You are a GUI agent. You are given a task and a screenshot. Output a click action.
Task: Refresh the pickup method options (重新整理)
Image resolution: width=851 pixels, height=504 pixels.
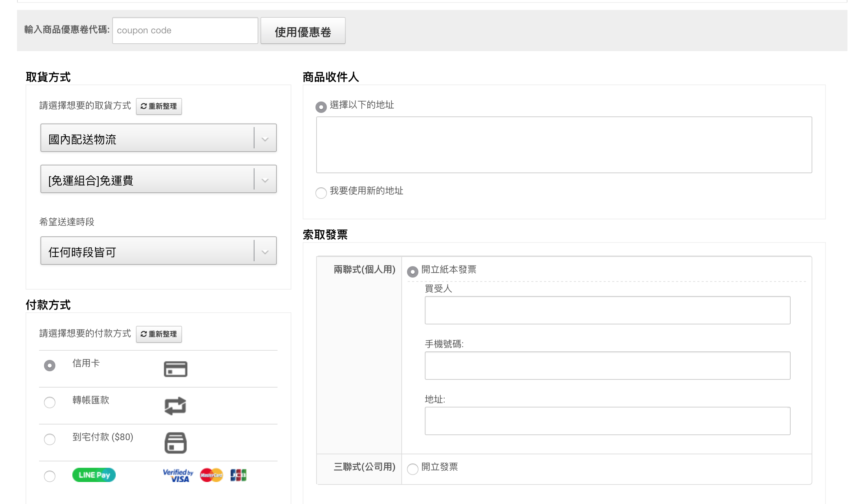point(159,106)
